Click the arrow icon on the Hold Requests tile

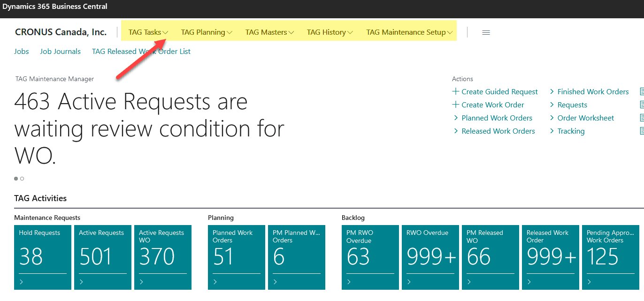coord(22,282)
